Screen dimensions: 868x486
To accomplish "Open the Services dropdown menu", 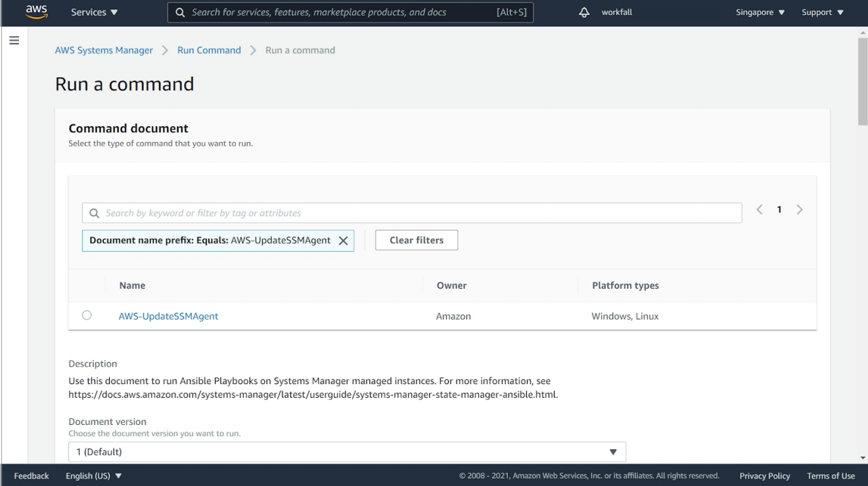I will click(x=94, y=12).
